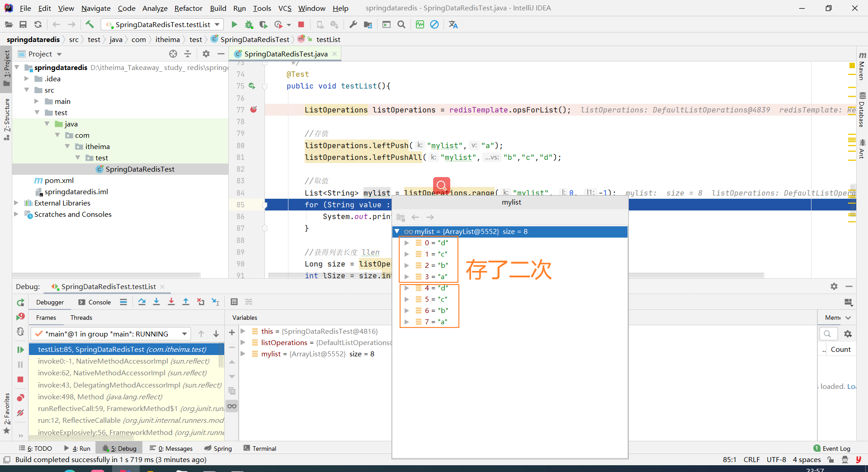Open the thread selector "main"@1 dropdown
This screenshot has height=472, width=868.
pos(111,334)
